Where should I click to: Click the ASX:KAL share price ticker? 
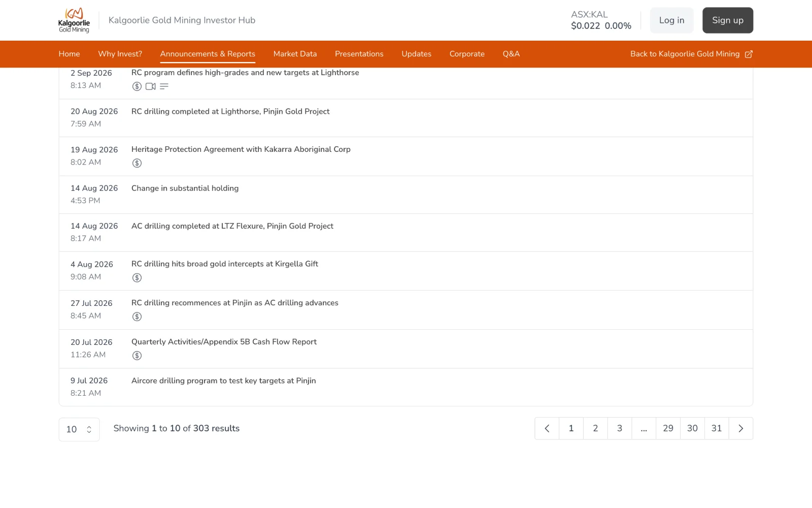click(601, 20)
